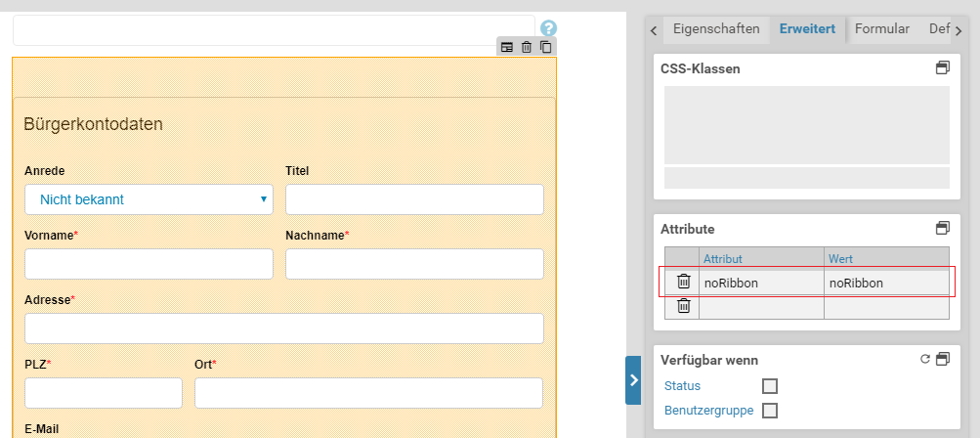Image resolution: width=980 pixels, height=438 pixels.
Task: Click the blue help question mark icon
Action: pyautogui.click(x=548, y=28)
